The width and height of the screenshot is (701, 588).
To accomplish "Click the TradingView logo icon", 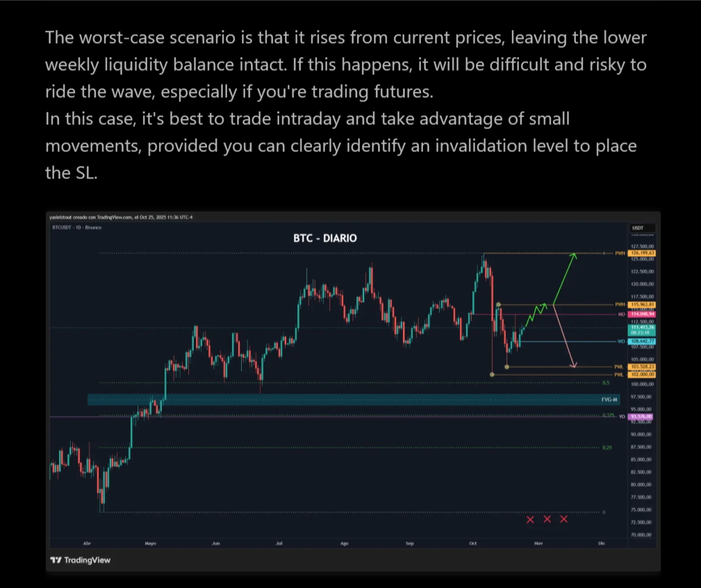I will coord(56,560).
